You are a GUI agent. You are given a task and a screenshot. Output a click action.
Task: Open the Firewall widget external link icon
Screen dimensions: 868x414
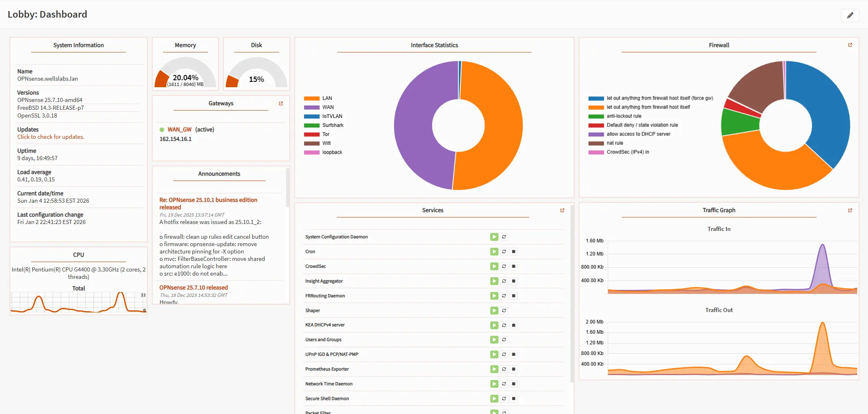tap(850, 45)
